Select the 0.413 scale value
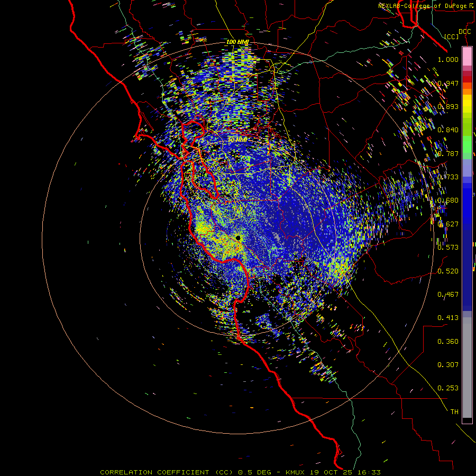The height and width of the screenshot is (476, 476). pyautogui.click(x=448, y=317)
